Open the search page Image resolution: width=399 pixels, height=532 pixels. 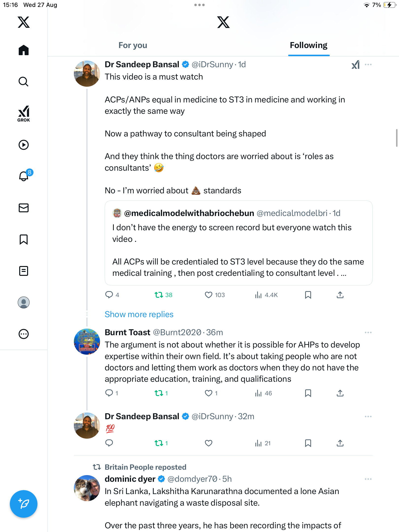[x=24, y=82]
